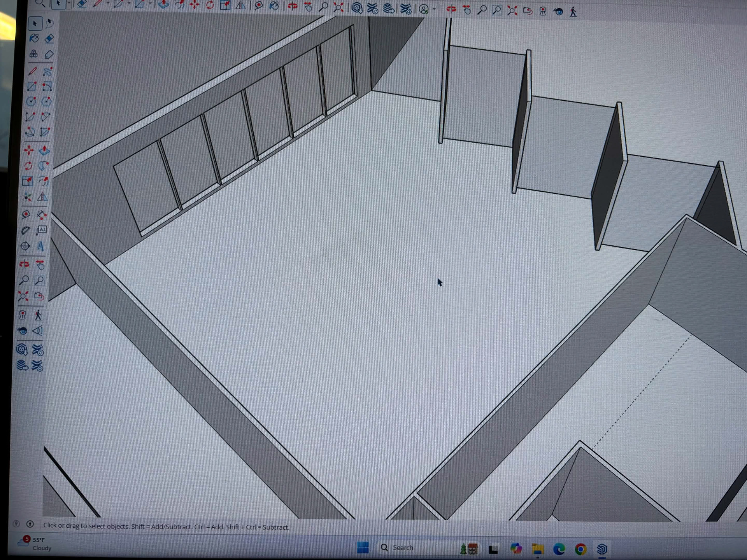
Task: Open the account dropdown arrow in top toolbar
Action: tap(434, 9)
